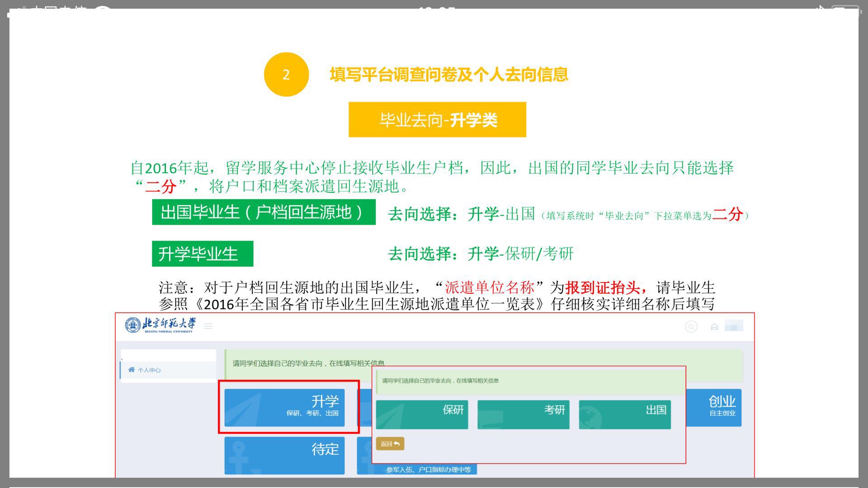
Task: Select the magnifying glass search icon
Action: (x=691, y=325)
